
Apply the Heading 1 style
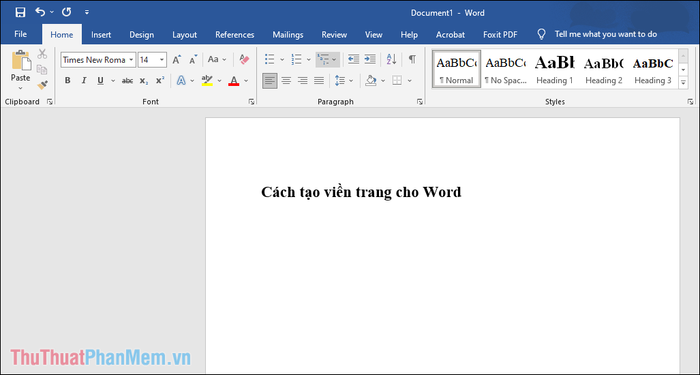[x=554, y=69]
